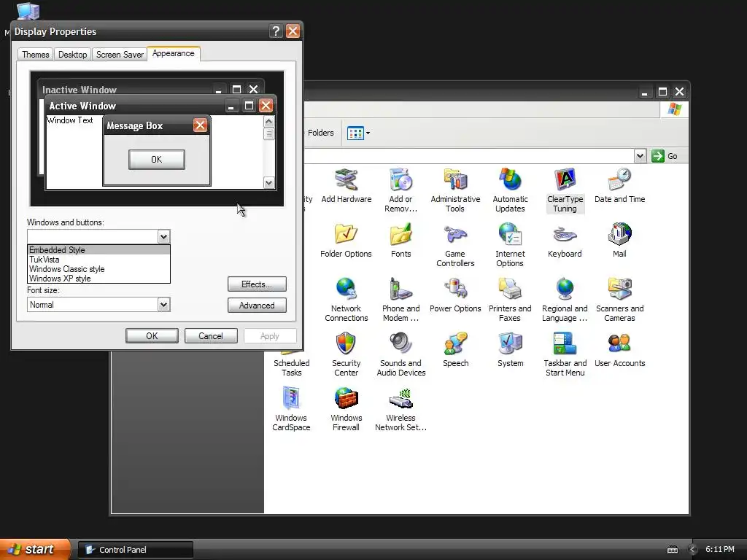
Task: Choose TukVista from the style list
Action: 98,260
